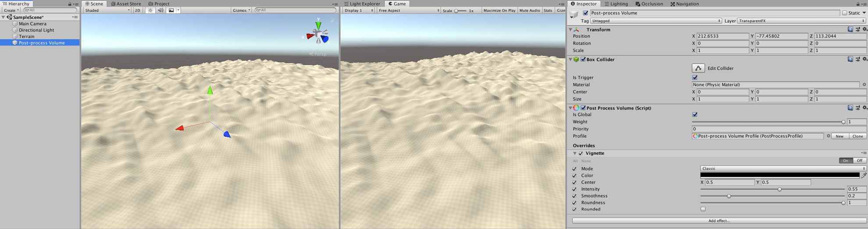868x229 pixels.
Task: Toggle the Static checkbox
Action: point(844,13)
